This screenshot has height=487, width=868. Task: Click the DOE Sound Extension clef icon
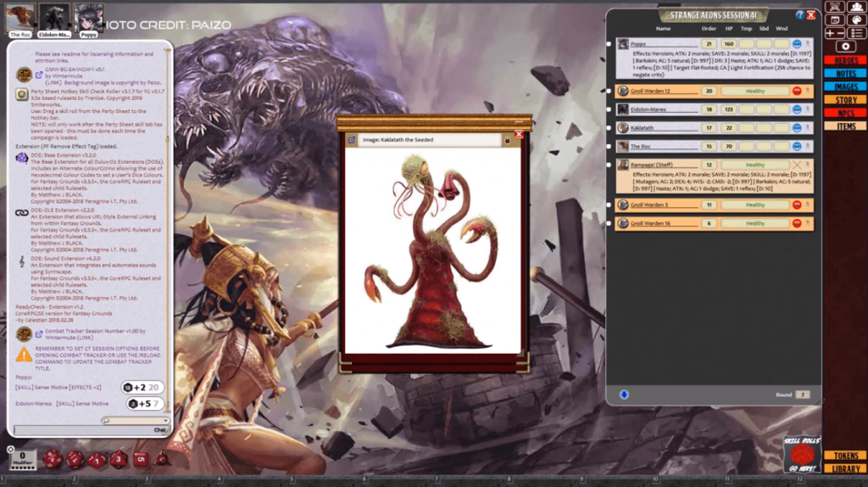pyautogui.click(x=21, y=261)
